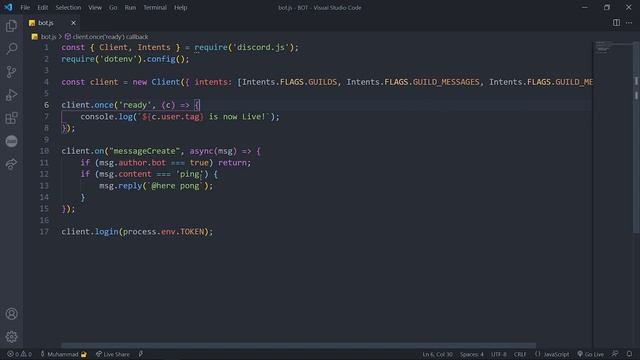Click line number 10 in gutter

click(44, 151)
